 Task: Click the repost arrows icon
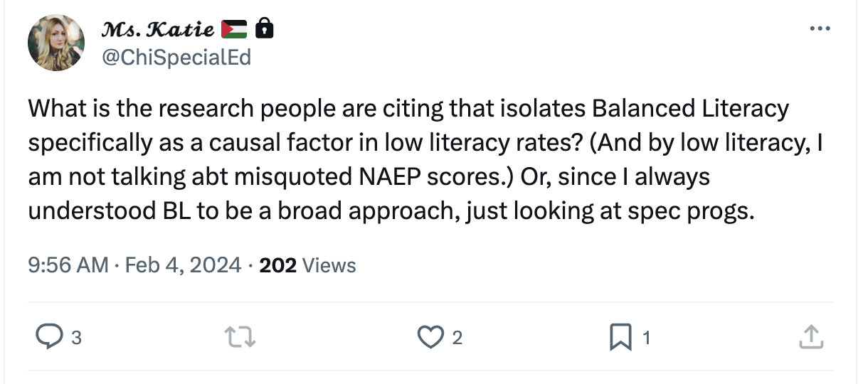pos(240,338)
